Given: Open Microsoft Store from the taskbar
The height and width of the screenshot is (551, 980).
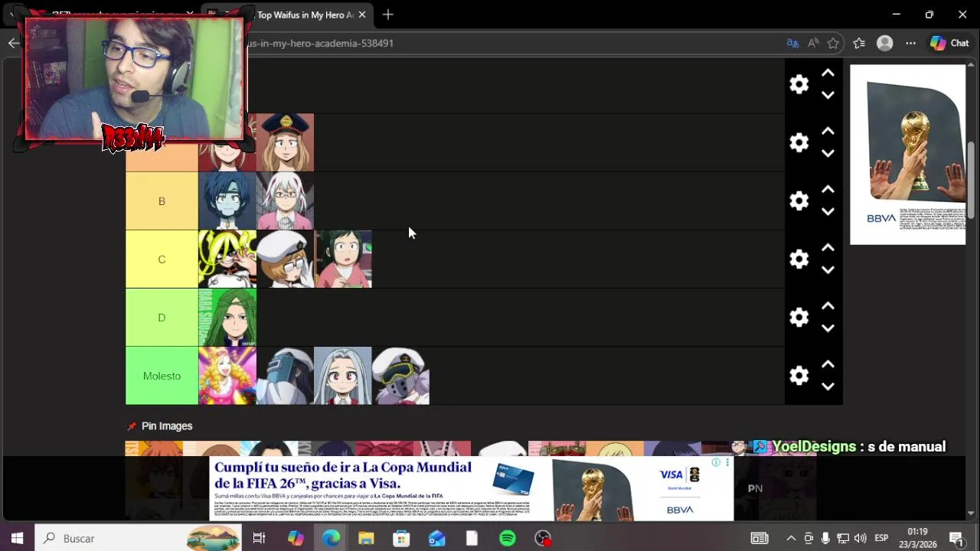Looking at the screenshot, I should click(401, 538).
